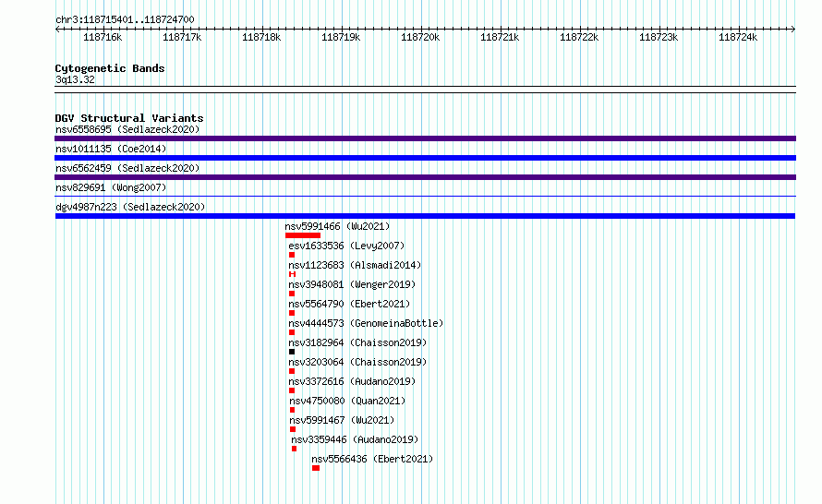Screen dimensions: 822x504
Task: Click the thin nsv829691 variant line
Action: point(425,197)
